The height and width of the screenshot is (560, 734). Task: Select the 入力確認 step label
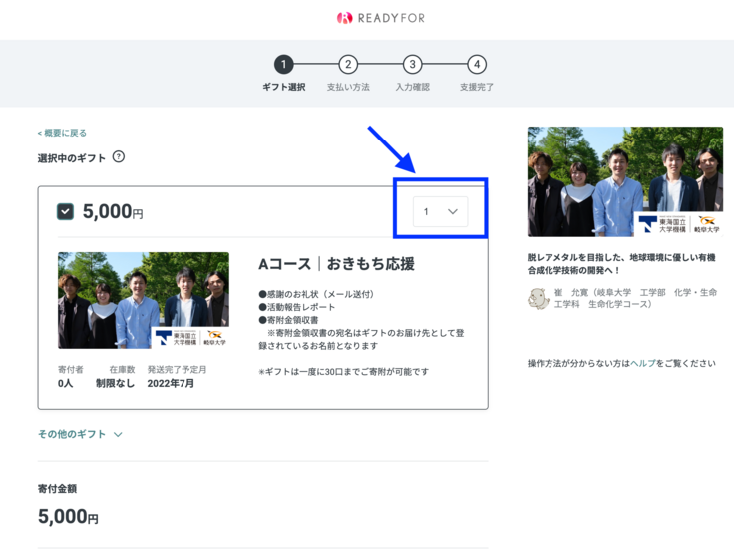[412, 88]
